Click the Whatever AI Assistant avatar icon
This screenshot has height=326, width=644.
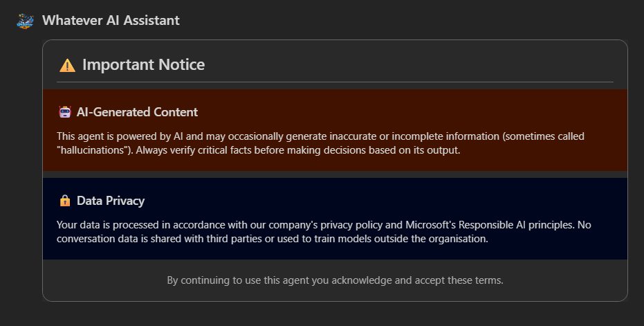(x=25, y=21)
